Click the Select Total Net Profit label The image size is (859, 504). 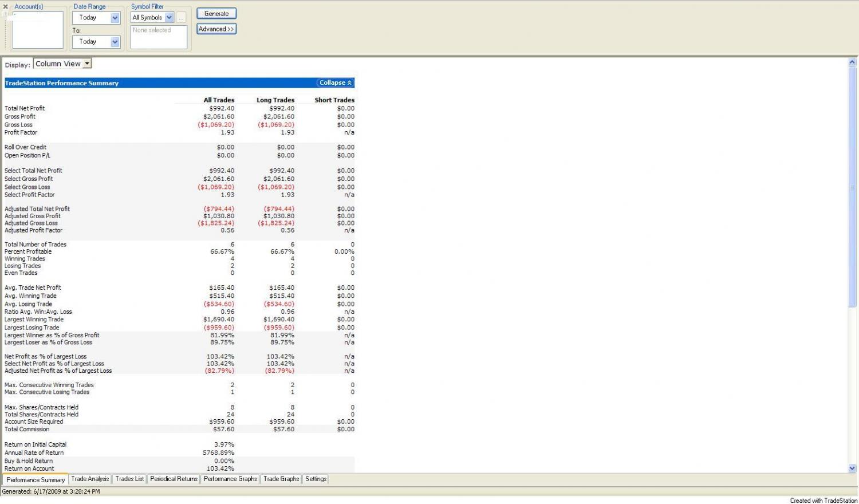pos(33,171)
